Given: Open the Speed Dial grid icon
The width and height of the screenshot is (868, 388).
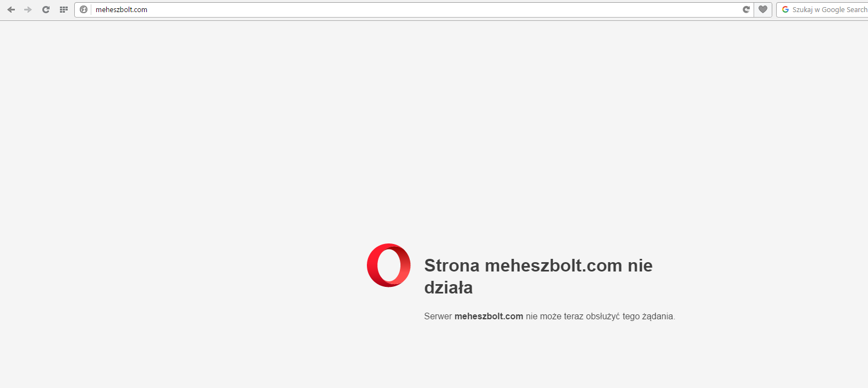Looking at the screenshot, I should 64,9.
